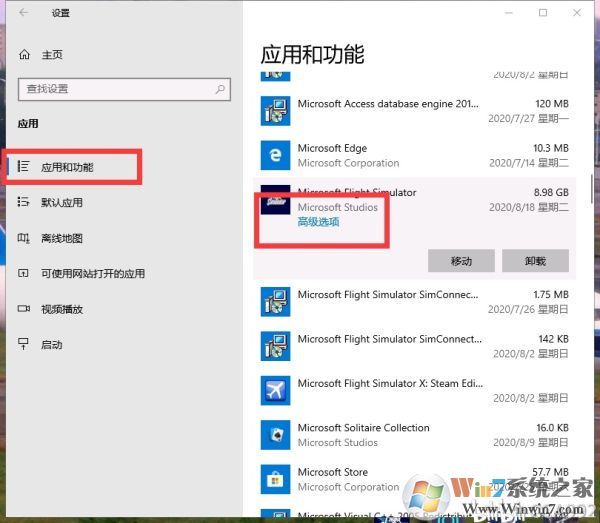
Task: Click the 启动 startup icon
Action: [x=23, y=344]
